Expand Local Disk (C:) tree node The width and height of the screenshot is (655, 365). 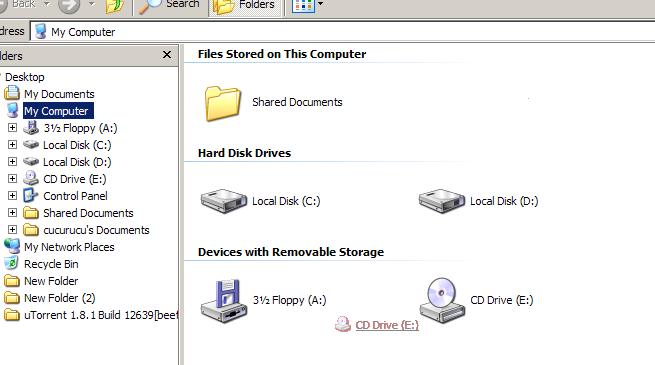pyautogui.click(x=13, y=144)
